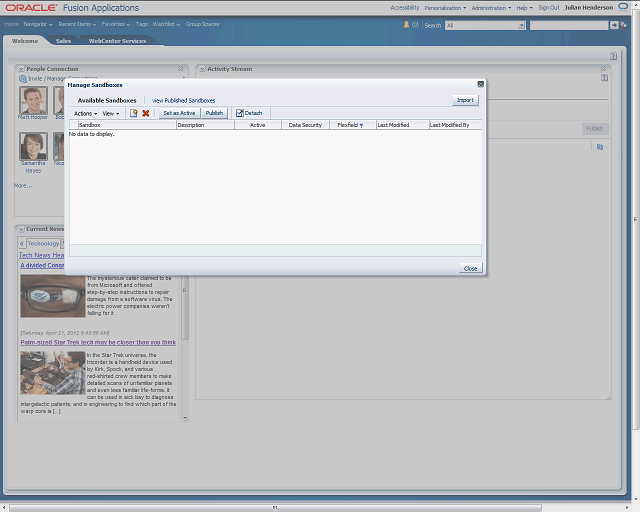The height and width of the screenshot is (512, 640).
Task: Open Palm-sized Star Trek tech news article
Action: pos(98,343)
